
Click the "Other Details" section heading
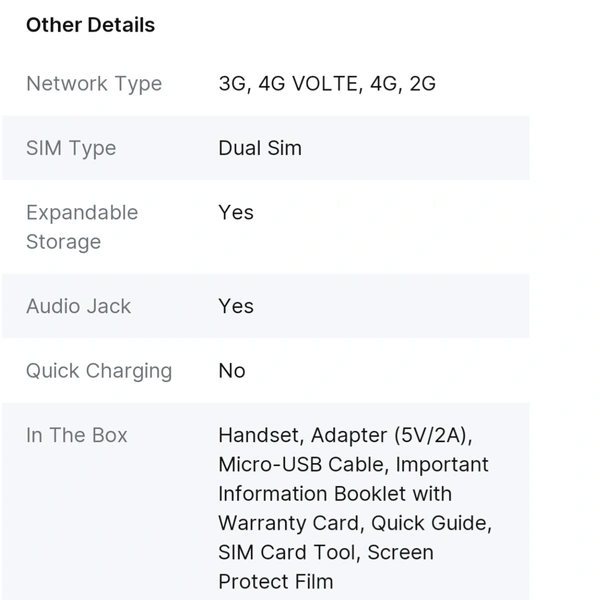90,25
